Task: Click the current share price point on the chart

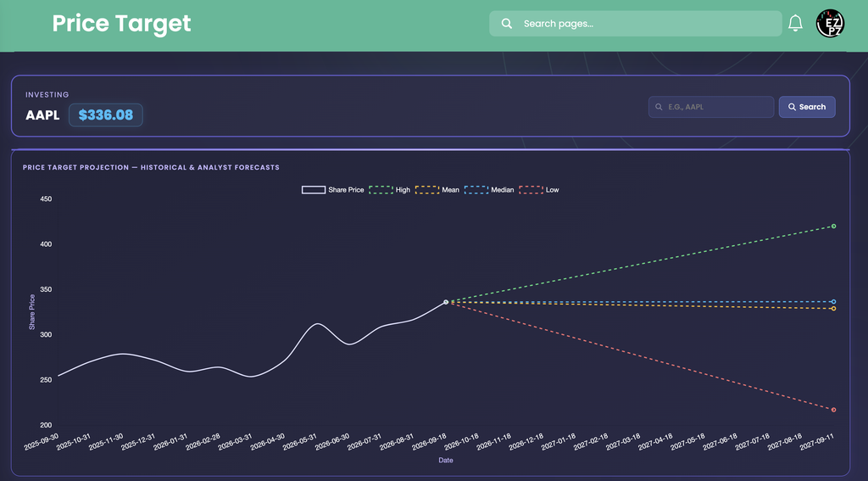Action: pyautogui.click(x=446, y=302)
